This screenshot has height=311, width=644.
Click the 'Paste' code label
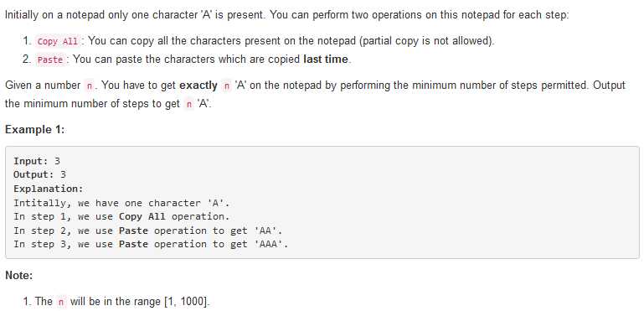pyautogui.click(x=50, y=60)
